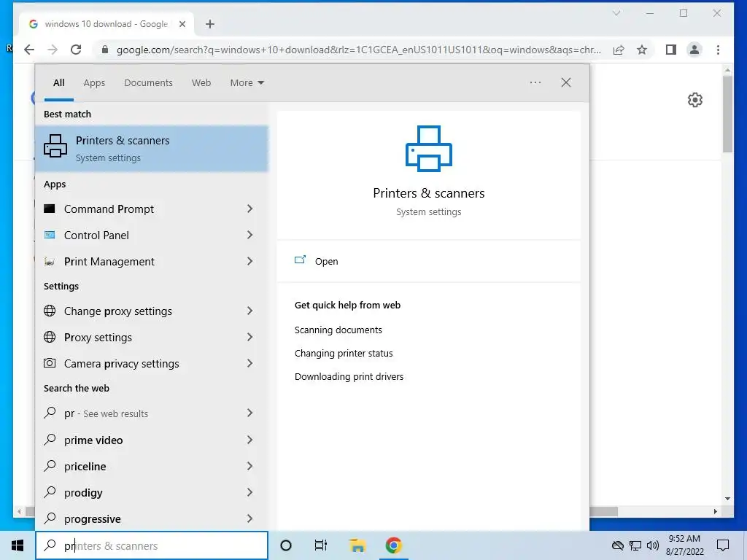Expand Proxy settings result arrow
747x560 pixels.
click(249, 337)
